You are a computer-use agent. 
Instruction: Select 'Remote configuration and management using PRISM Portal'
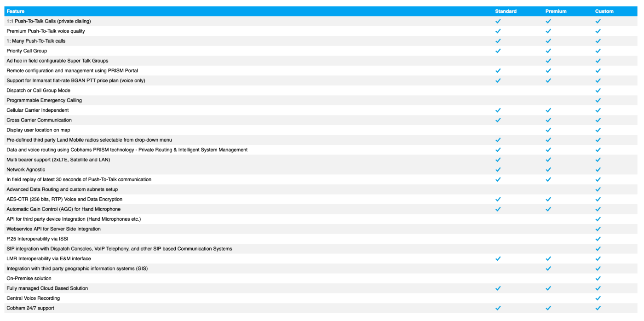click(72, 71)
